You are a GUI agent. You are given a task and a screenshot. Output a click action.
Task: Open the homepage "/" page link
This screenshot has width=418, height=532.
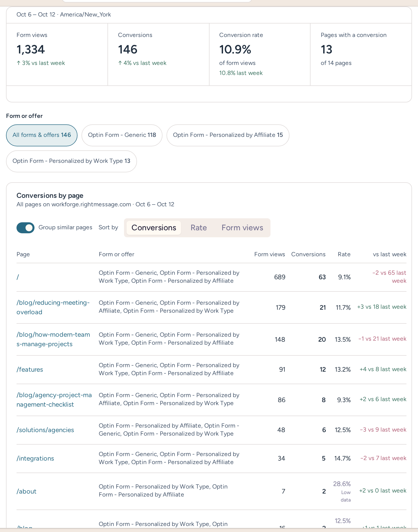(x=18, y=277)
